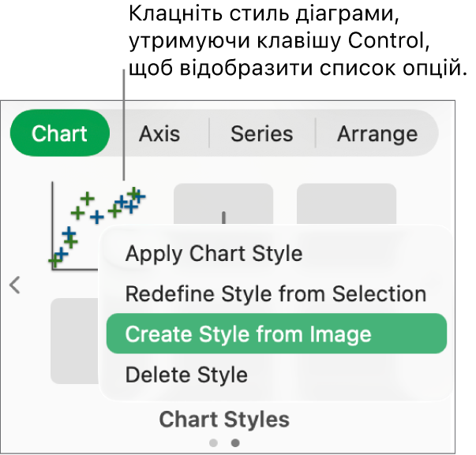Click the vertical callout line above scatter thumbnail
The width and height of the screenshot is (476, 455).
pos(124,118)
